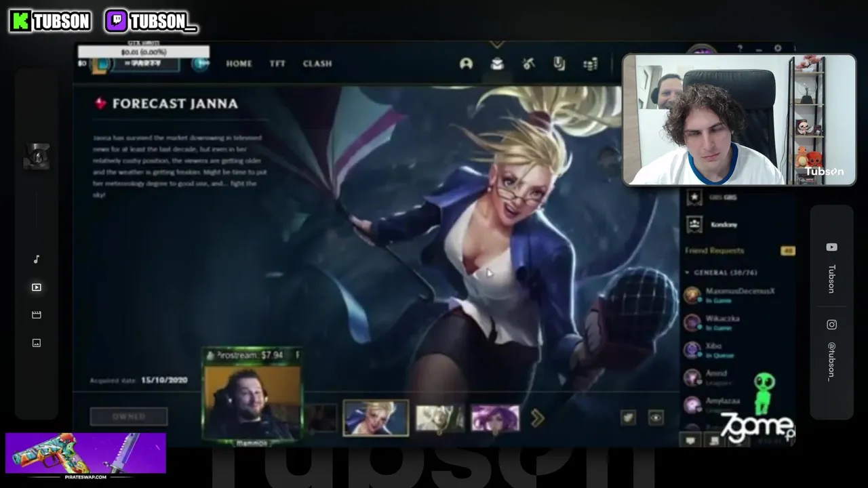Open the Collection briefcase icon

(x=497, y=64)
